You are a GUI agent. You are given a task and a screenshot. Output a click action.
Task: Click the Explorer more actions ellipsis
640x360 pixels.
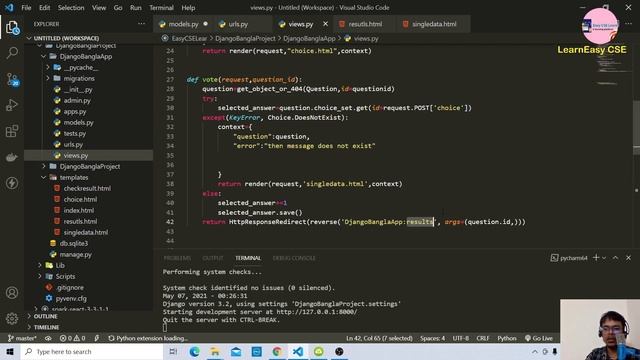141,24
